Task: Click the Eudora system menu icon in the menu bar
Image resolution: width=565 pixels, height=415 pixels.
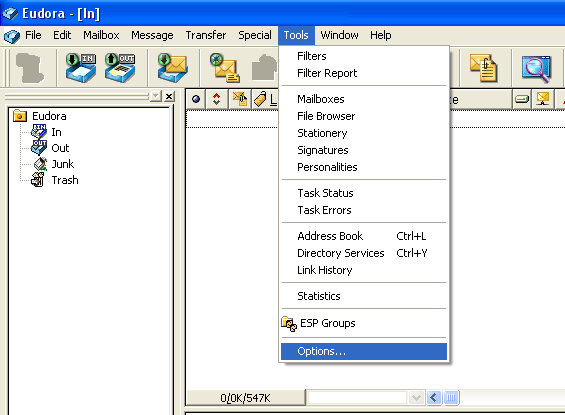Action: (x=12, y=36)
